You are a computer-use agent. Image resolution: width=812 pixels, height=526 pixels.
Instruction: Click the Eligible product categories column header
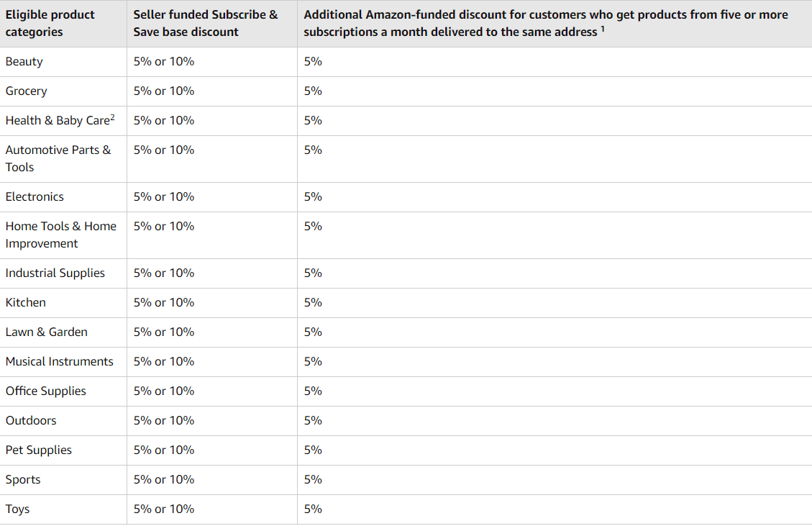[x=50, y=23]
